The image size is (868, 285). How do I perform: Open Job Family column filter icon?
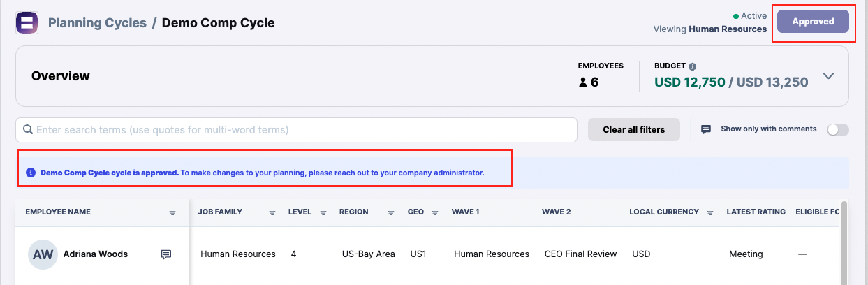(x=273, y=212)
